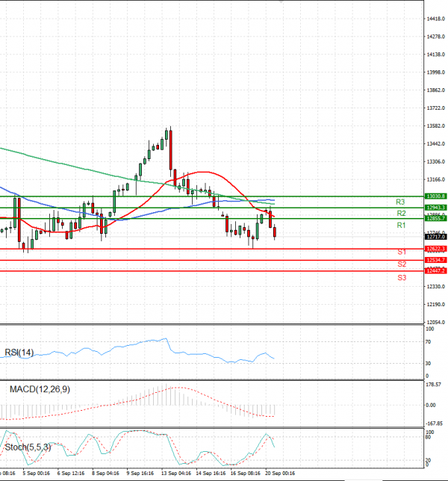Screen dimensions: 448x481
Task: Click the MACD(12,26,9) indicator label
Action: [x=40, y=389]
